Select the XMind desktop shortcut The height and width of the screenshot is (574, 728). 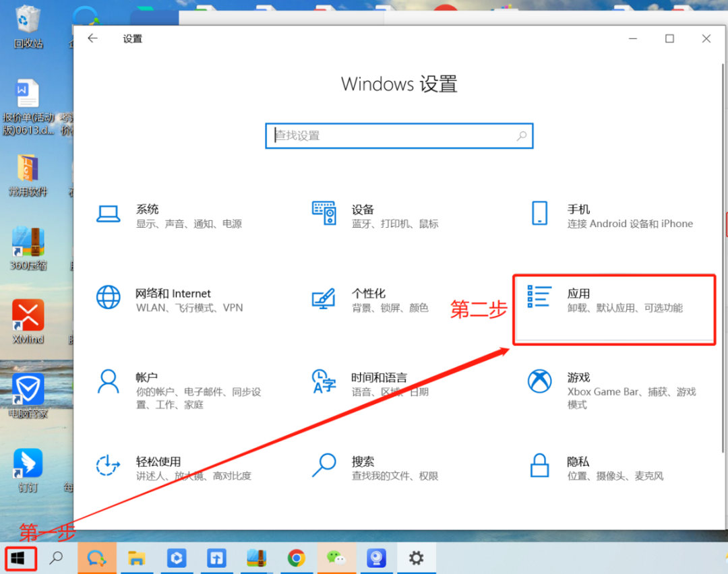(x=28, y=321)
